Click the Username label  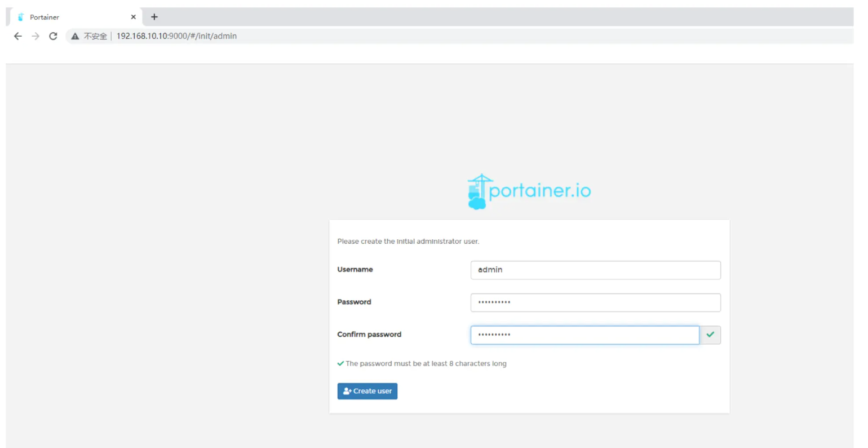tap(355, 270)
